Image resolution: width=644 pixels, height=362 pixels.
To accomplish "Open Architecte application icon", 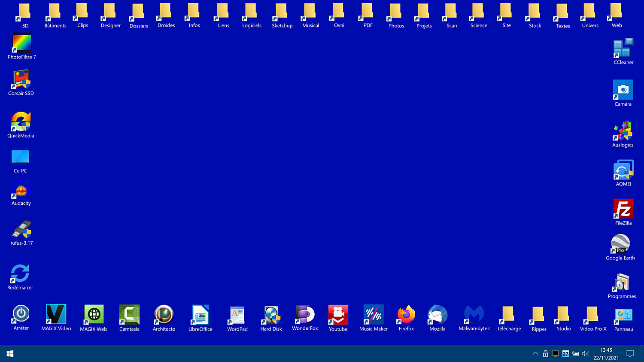I will (164, 315).
